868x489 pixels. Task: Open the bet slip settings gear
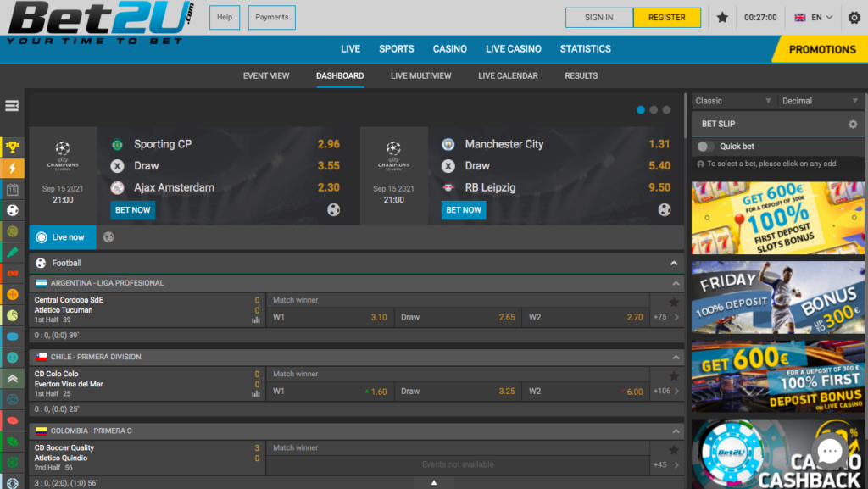click(853, 124)
